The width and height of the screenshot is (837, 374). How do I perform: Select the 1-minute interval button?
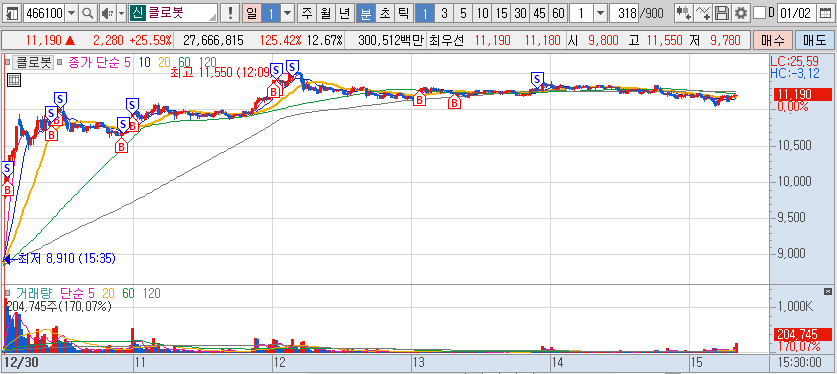pos(424,13)
